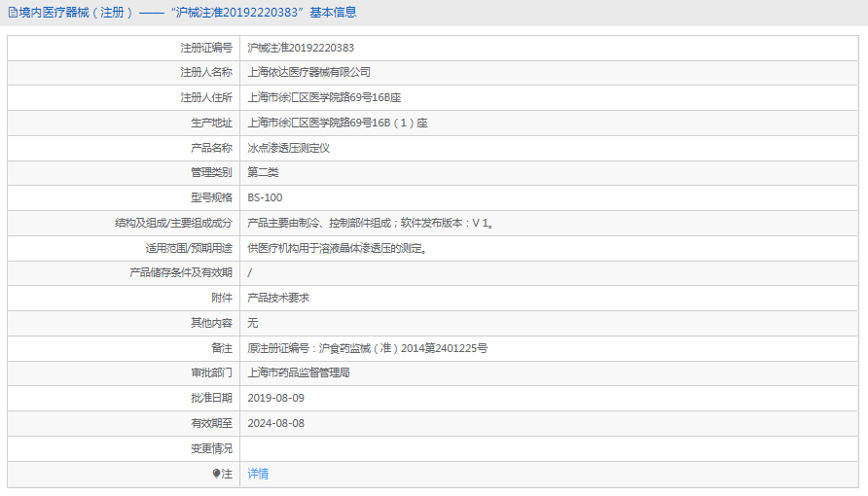The width and height of the screenshot is (868, 496).
Task: Click the 备注 row label
Action: point(222,348)
